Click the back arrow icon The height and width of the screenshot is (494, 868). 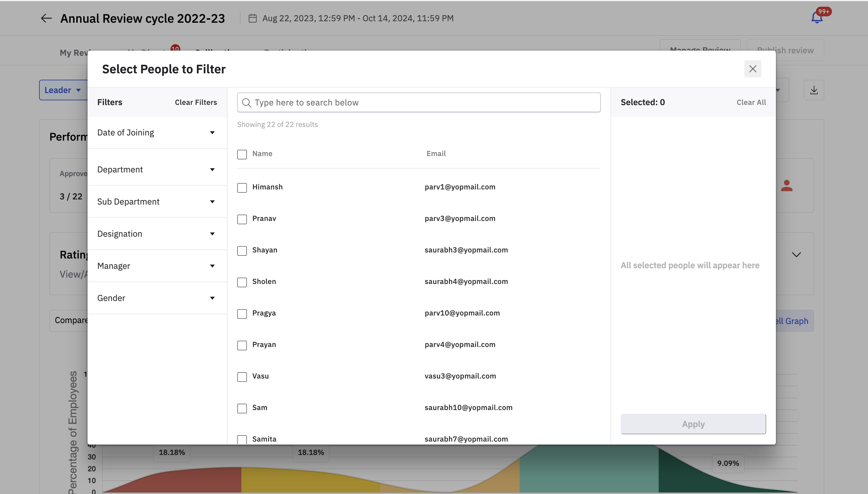pos(46,18)
